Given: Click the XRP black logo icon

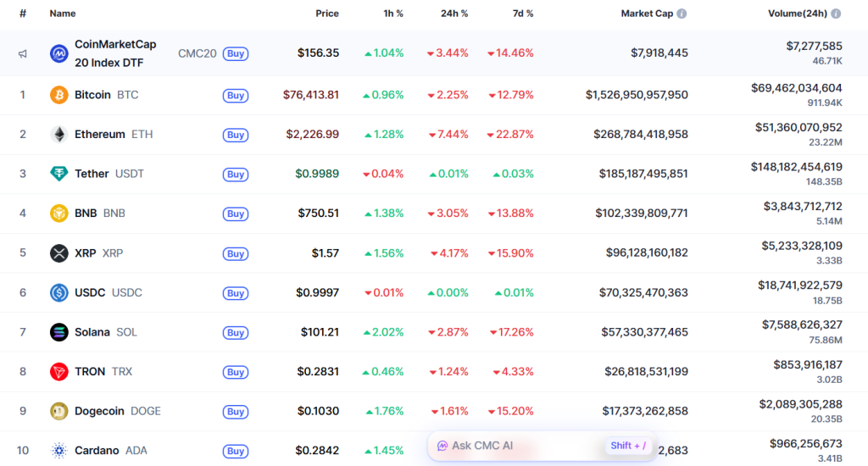Looking at the screenshot, I should tap(58, 253).
